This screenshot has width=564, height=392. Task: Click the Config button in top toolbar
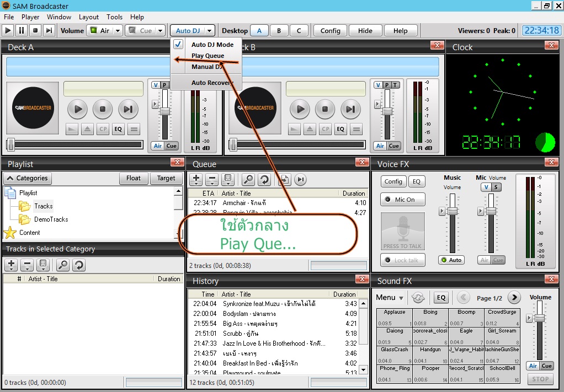(330, 30)
